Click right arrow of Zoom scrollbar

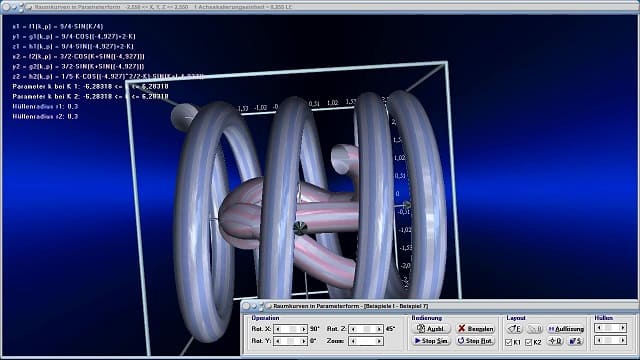pyautogui.click(x=379, y=341)
